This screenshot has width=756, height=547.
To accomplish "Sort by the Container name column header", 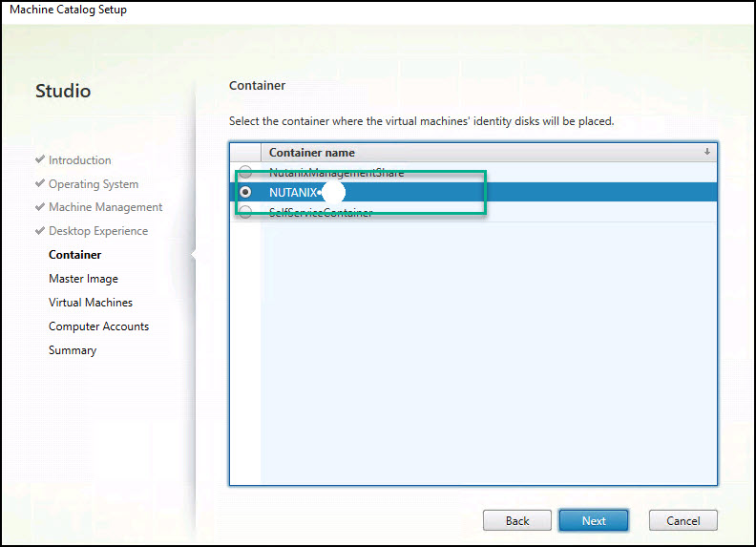I will [312, 153].
